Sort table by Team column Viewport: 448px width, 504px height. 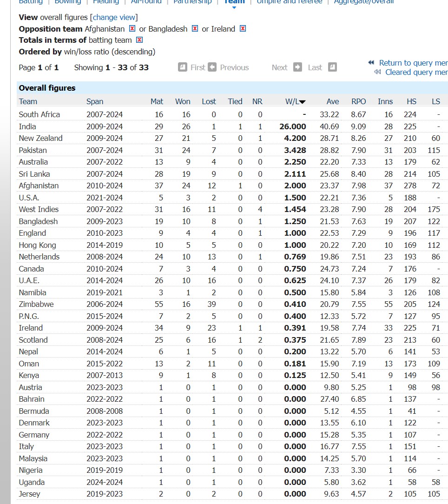(x=28, y=101)
